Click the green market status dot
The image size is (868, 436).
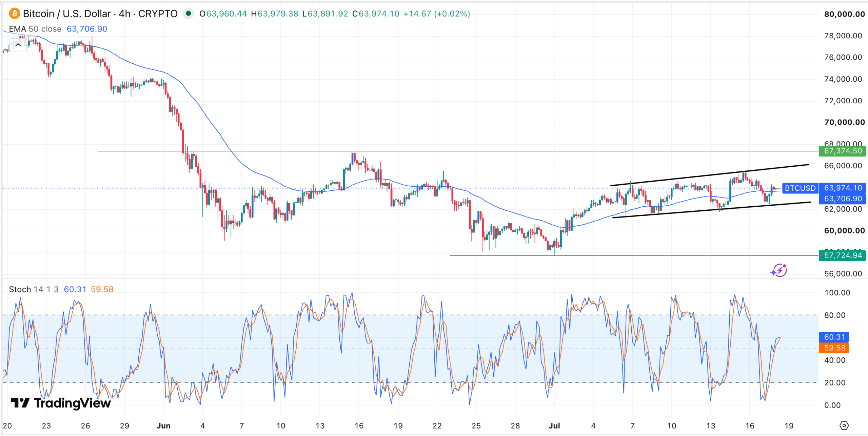tap(188, 14)
